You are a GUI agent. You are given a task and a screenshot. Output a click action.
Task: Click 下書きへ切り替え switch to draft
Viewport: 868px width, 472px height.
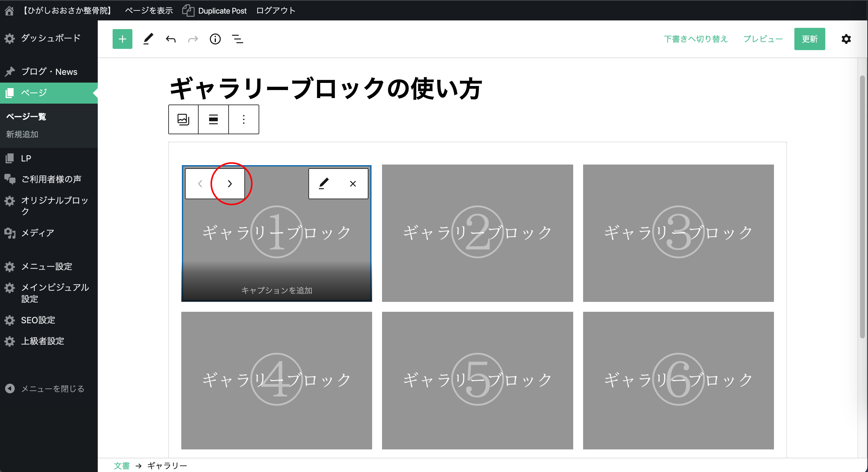[x=695, y=39]
